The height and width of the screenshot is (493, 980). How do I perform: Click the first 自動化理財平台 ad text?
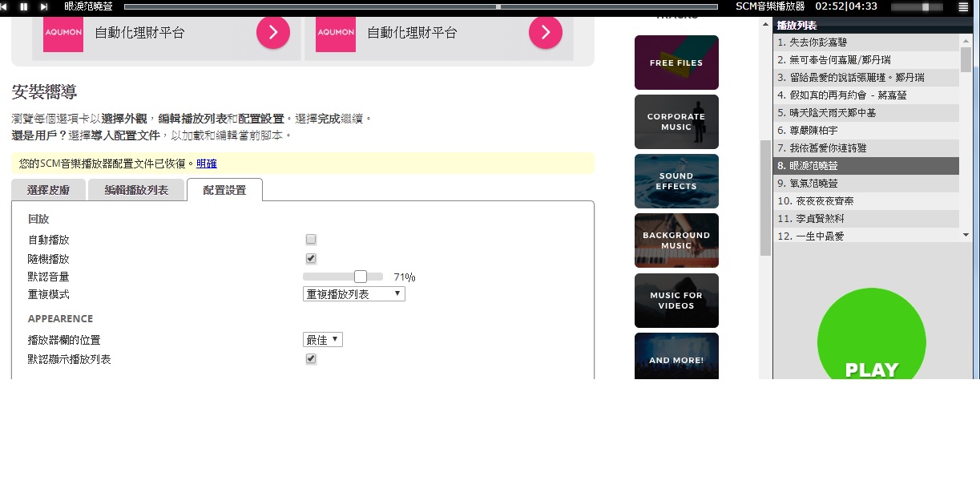139,33
